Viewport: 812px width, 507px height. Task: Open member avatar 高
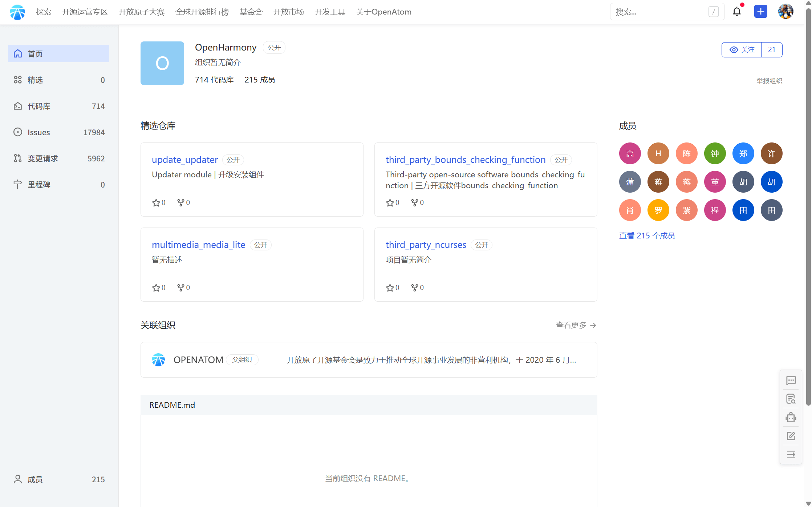tap(630, 153)
